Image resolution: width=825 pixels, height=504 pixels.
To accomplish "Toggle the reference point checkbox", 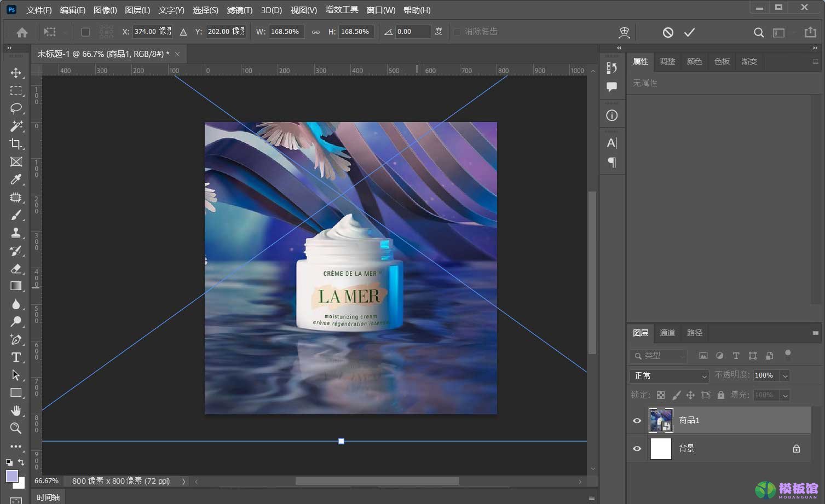I will [x=85, y=32].
